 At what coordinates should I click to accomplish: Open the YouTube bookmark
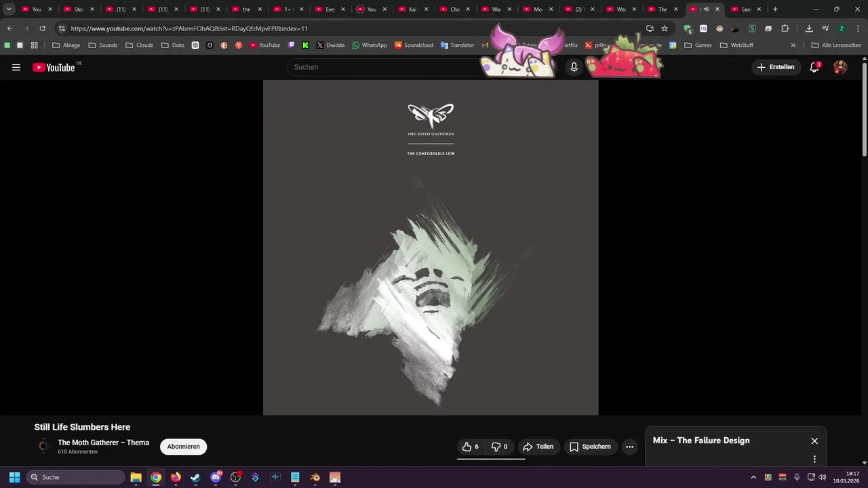265,45
